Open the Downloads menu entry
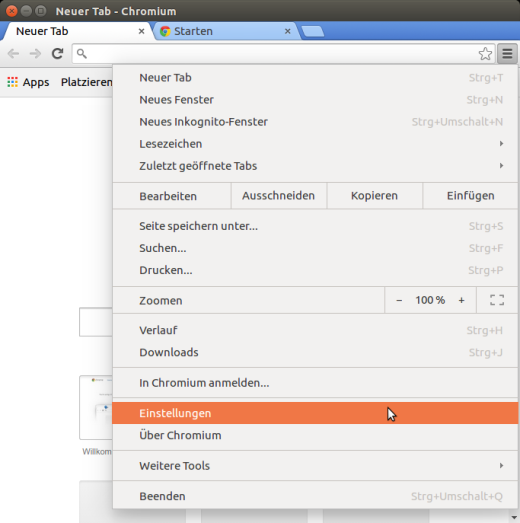The height and width of the screenshot is (523, 520). coord(315,352)
